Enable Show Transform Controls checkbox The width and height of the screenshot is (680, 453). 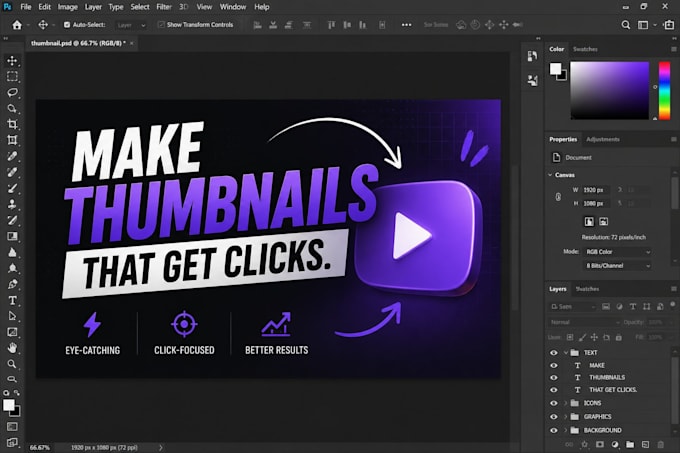coord(161,25)
